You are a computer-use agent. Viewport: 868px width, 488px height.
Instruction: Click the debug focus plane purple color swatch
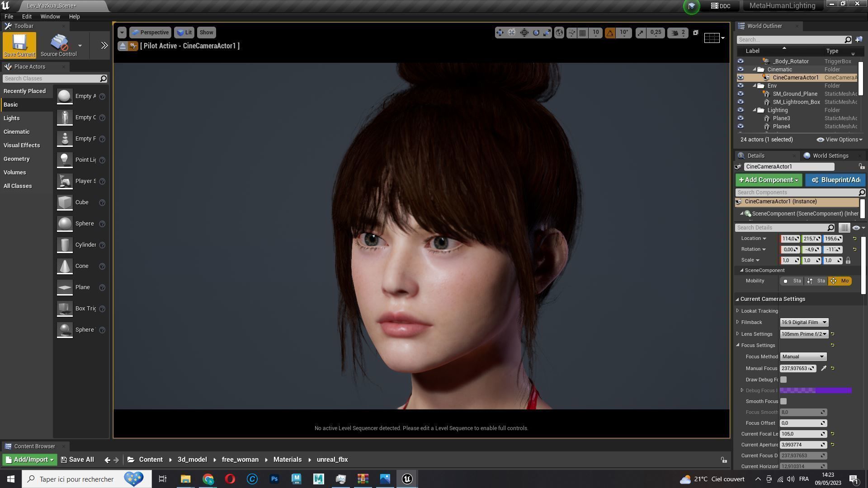[816, 390]
